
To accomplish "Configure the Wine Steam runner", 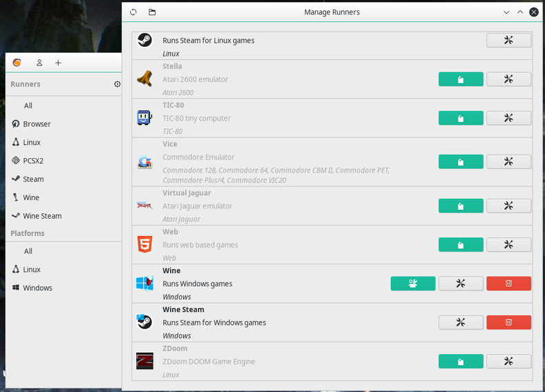I will [460, 323].
